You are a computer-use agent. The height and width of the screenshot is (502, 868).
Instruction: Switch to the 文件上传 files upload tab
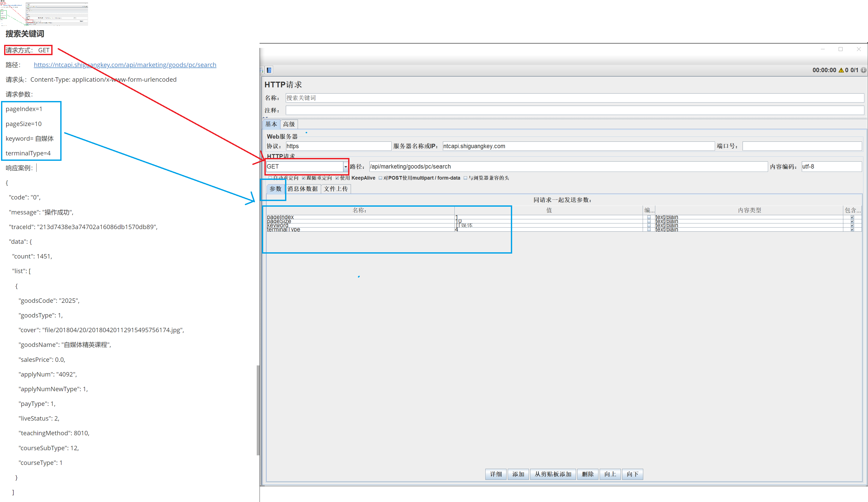(x=336, y=189)
